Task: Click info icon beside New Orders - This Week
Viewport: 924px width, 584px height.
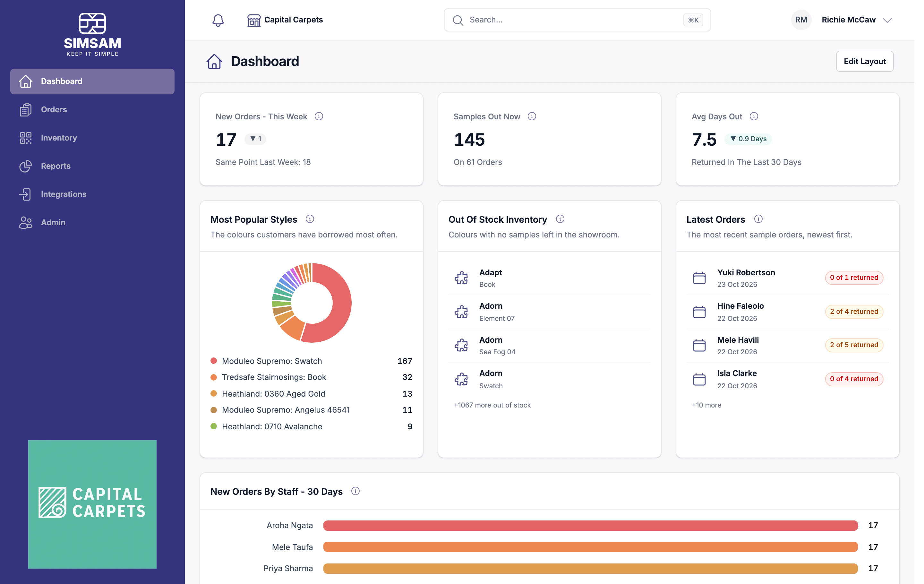Action: click(x=319, y=116)
